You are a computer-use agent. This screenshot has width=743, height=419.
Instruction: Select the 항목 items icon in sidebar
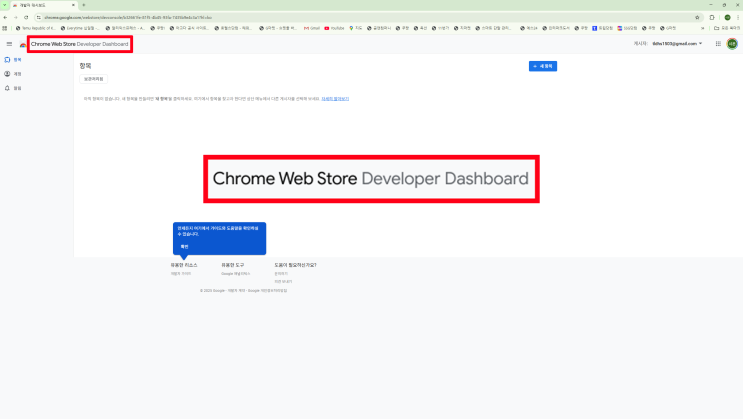point(7,60)
